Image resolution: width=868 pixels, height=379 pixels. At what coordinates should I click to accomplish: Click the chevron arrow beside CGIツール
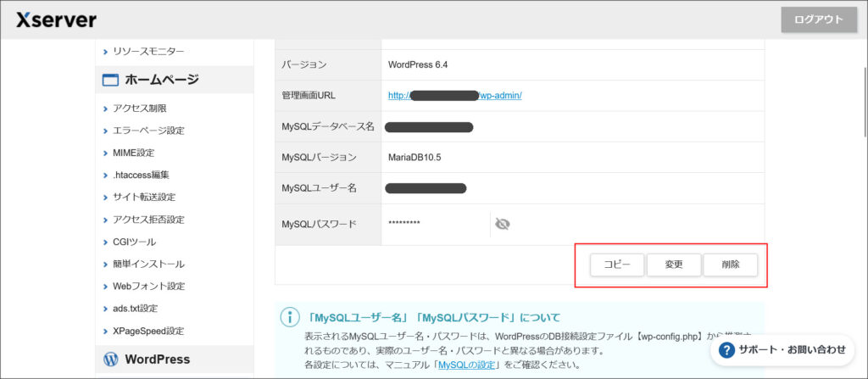click(x=105, y=242)
